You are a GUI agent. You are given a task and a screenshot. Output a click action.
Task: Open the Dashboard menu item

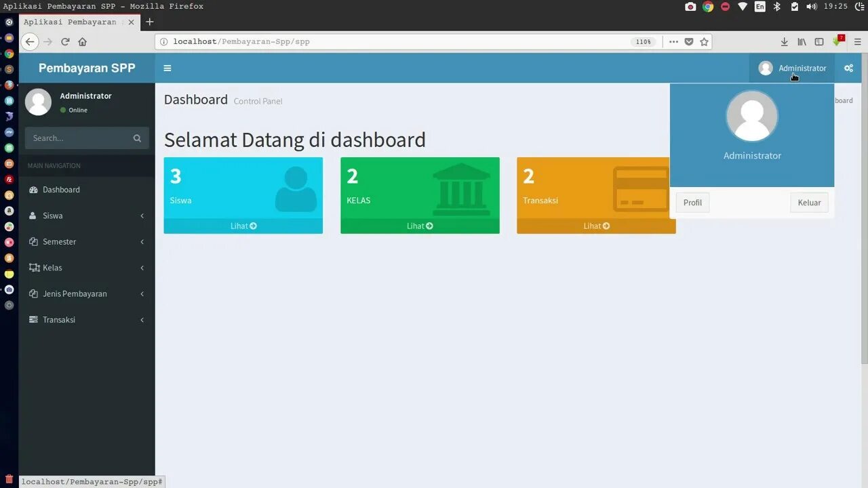[x=87, y=190]
